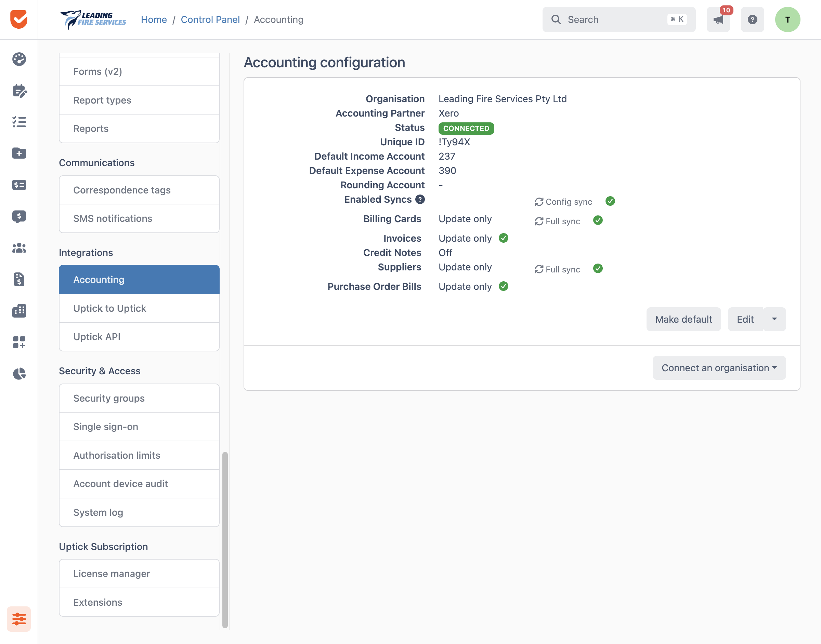Go to Control Panel breadcrumb link
The height and width of the screenshot is (644, 821).
click(x=210, y=19)
